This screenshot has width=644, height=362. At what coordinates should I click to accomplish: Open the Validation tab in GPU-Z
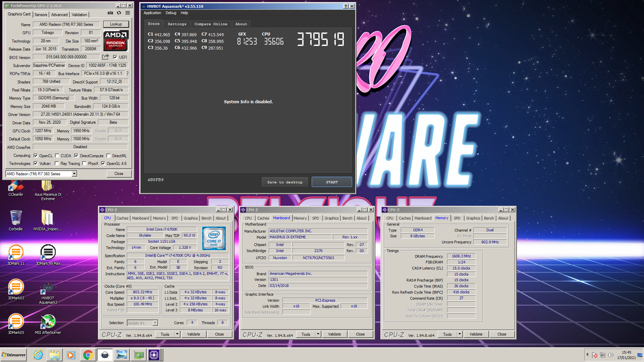[x=79, y=14]
